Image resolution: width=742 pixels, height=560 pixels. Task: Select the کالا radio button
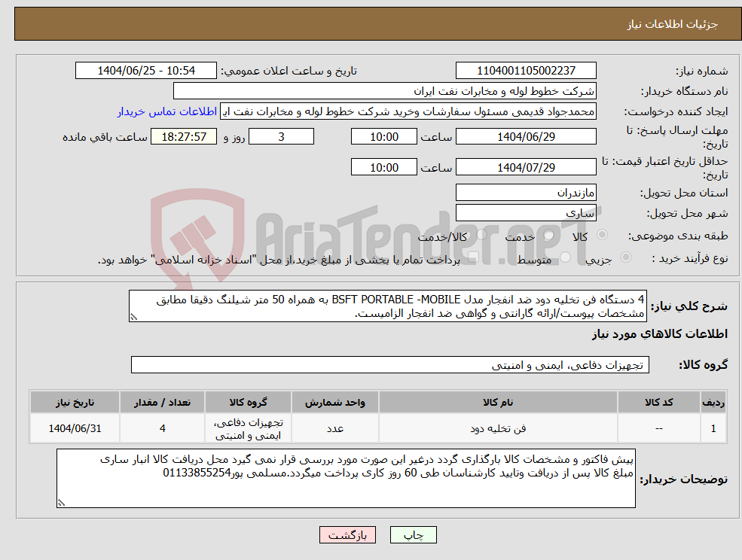(x=603, y=235)
